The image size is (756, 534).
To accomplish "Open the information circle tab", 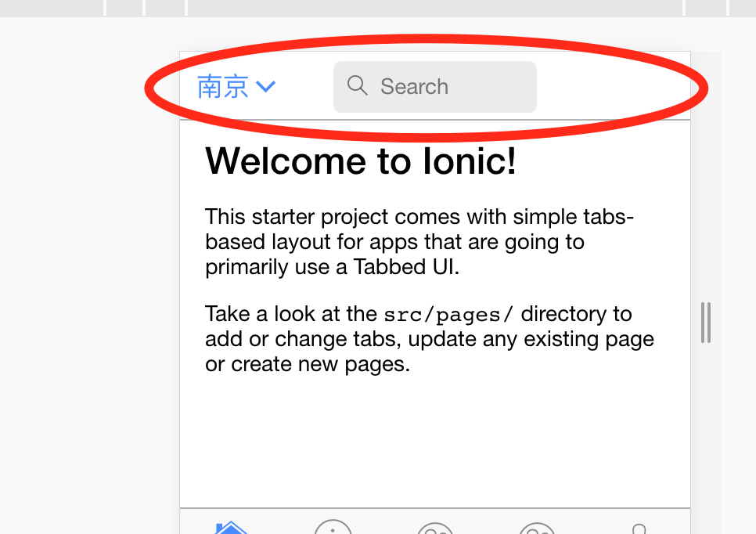I will (x=333, y=527).
